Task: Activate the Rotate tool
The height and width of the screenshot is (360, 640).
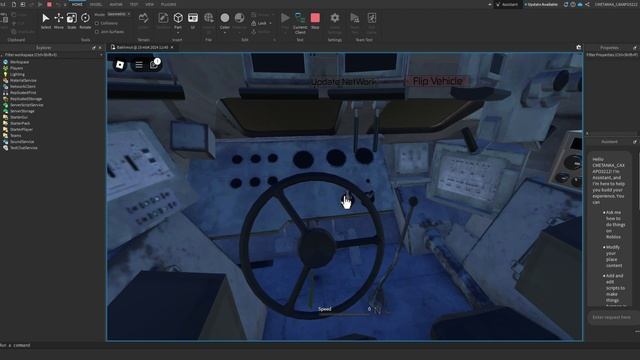Action: point(85,20)
